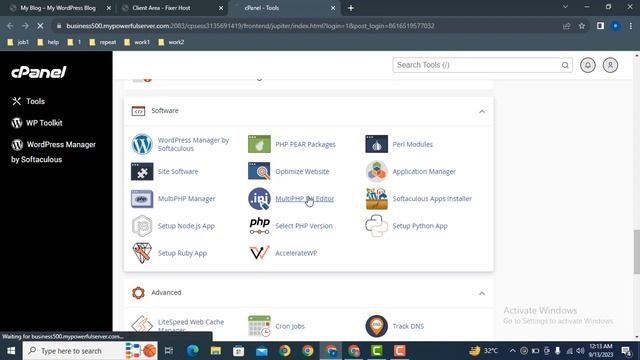Open Microsoft Edge from the taskbar
The height and width of the screenshot is (360, 640).
tap(193, 351)
